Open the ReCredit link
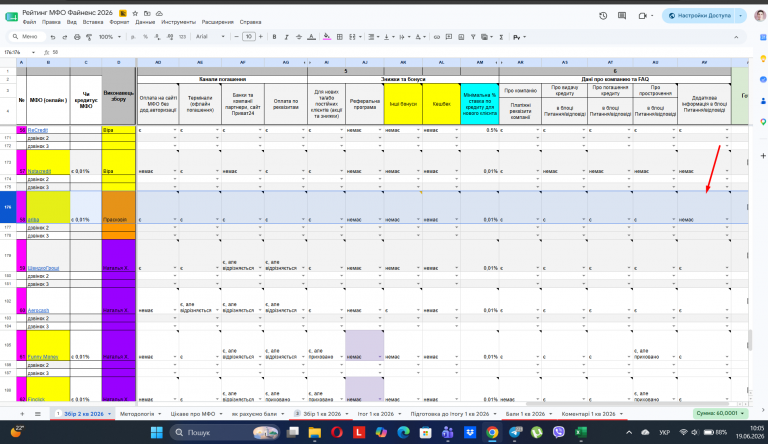This screenshot has height=444, width=768. point(38,130)
